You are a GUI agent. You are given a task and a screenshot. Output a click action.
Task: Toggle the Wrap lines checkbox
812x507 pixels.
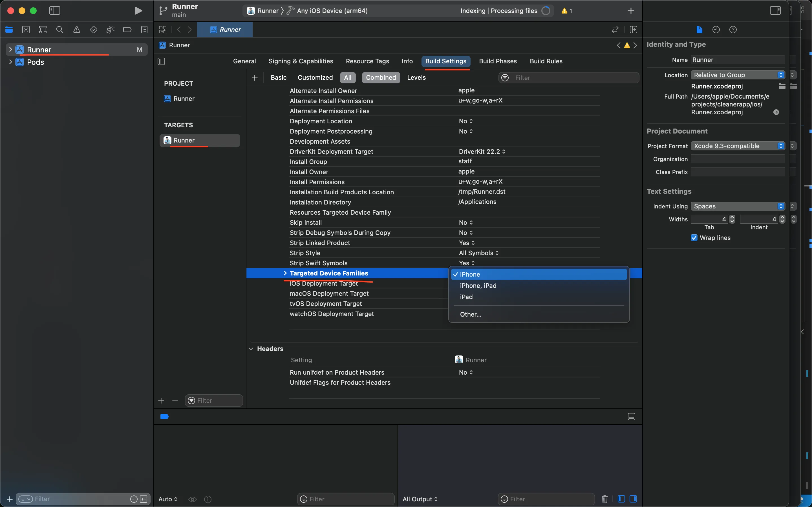pyautogui.click(x=694, y=238)
